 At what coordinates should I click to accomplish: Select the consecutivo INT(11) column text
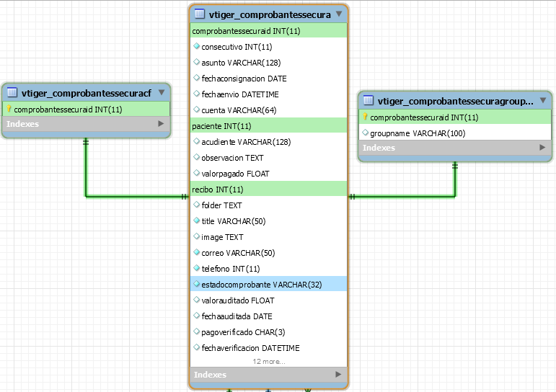point(237,47)
